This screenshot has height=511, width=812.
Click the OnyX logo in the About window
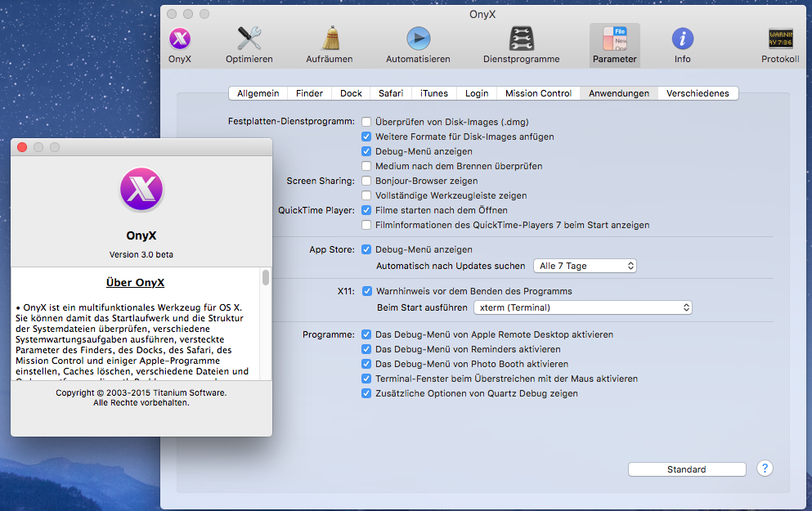[x=141, y=190]
